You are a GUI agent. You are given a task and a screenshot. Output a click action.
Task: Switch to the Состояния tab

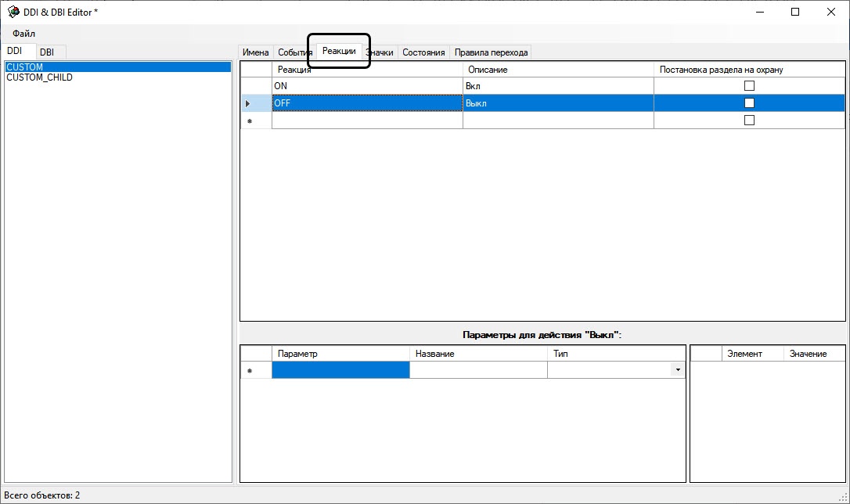[423, 52]
